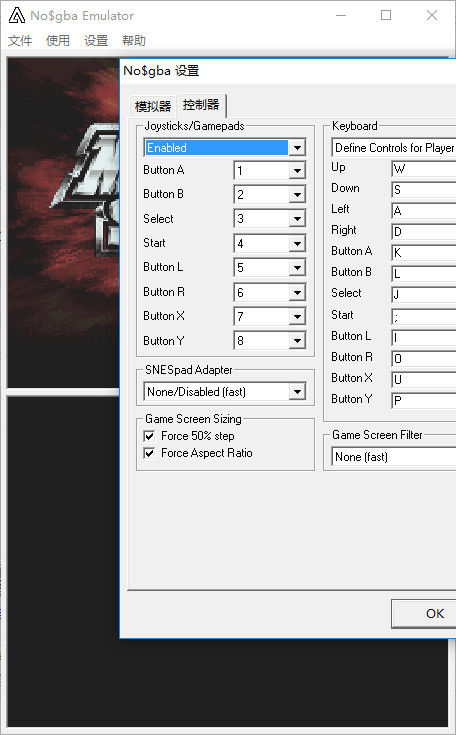This screenshot has width=456, height=735.
Task: Open the 文件 menu
Action: coord(20,41)
